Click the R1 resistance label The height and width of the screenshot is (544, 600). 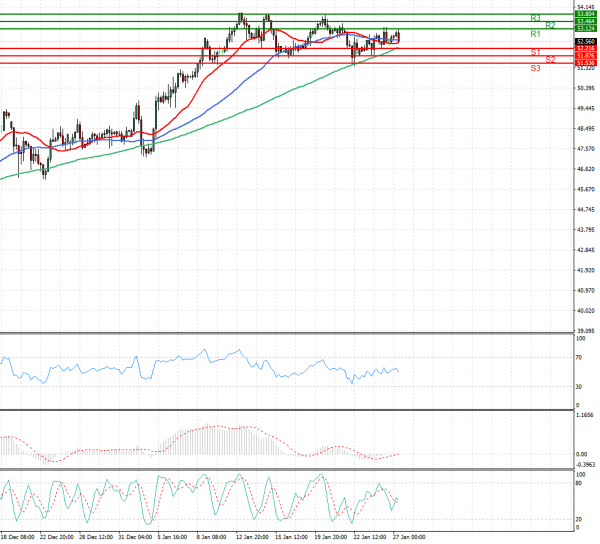[535, 34]
